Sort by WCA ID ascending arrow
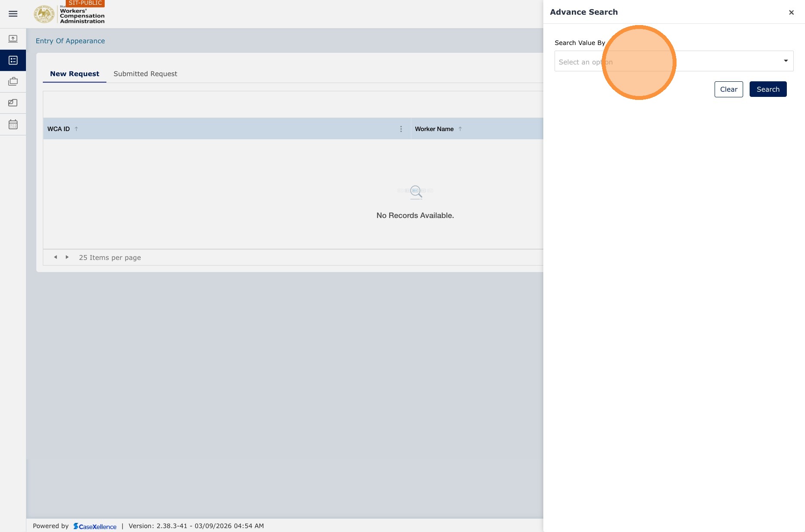The width and height of the screenshot is (805, 532). [76, 129]
